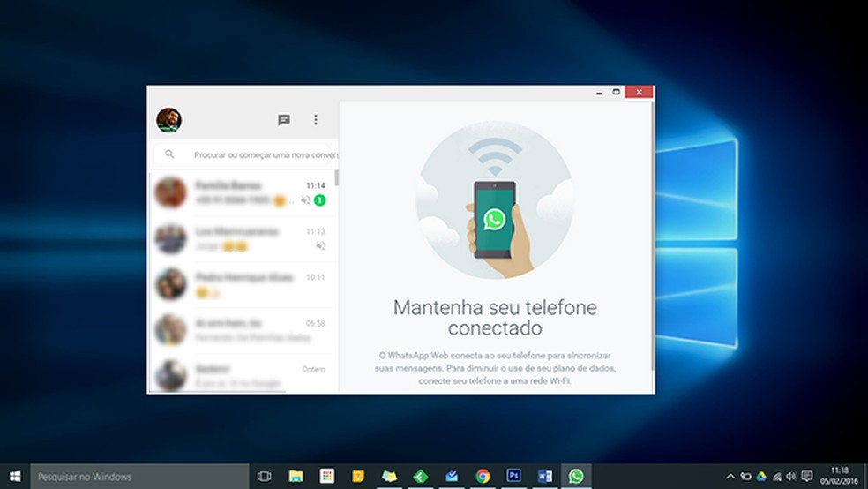Focus the search or start conversation field
Viewport: 868px width, 489px height.
(246, 154)
